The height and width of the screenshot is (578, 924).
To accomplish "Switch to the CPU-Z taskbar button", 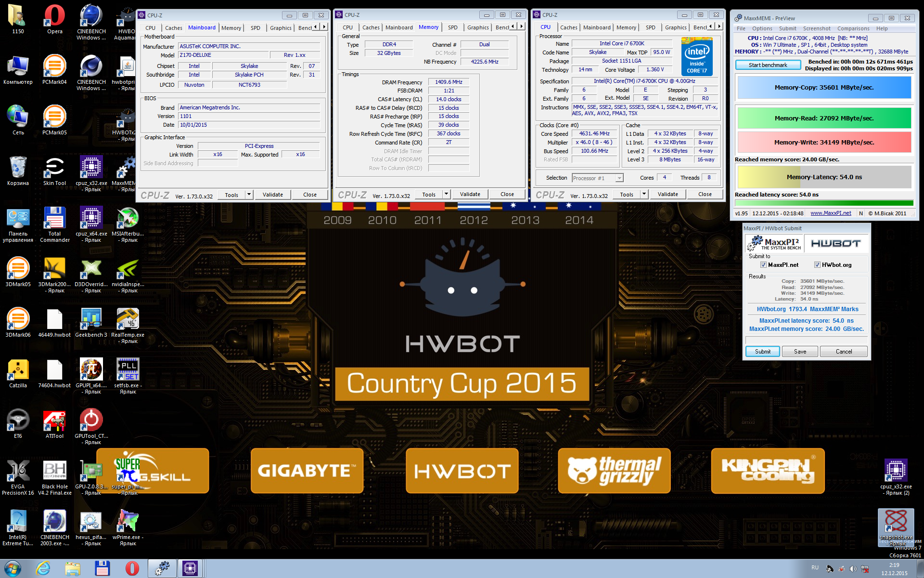I will pyautogui.click(x=190, y=568).
